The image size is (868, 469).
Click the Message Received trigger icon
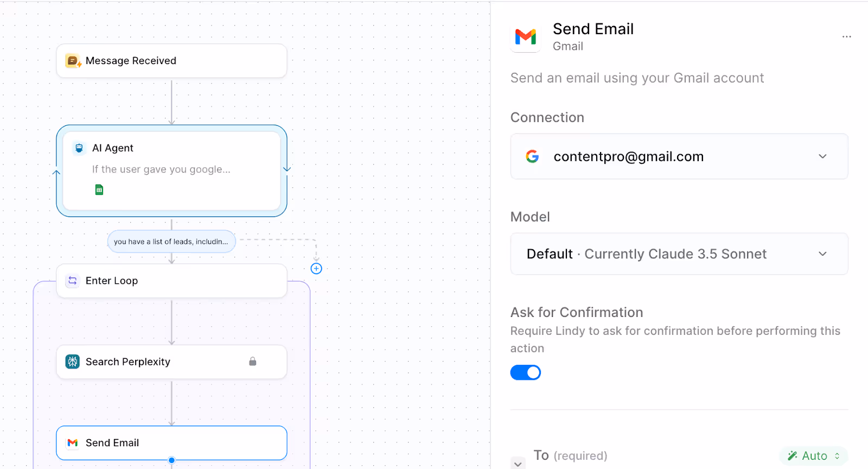[x=73, y=61]
